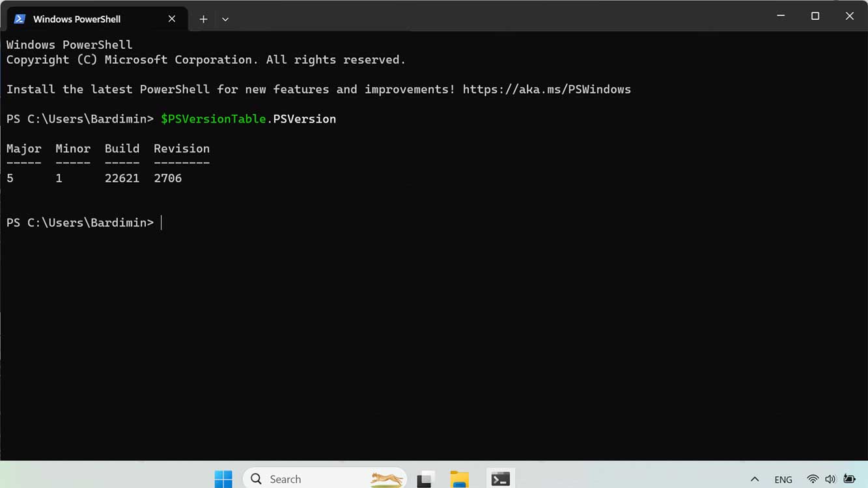Click the Copyright Microsoft Corporation line
868x488 pixels.
click(206, 60)
